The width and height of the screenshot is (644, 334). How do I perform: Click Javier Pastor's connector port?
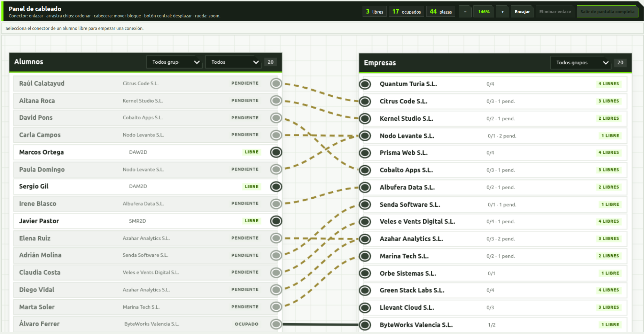point(276,221)
